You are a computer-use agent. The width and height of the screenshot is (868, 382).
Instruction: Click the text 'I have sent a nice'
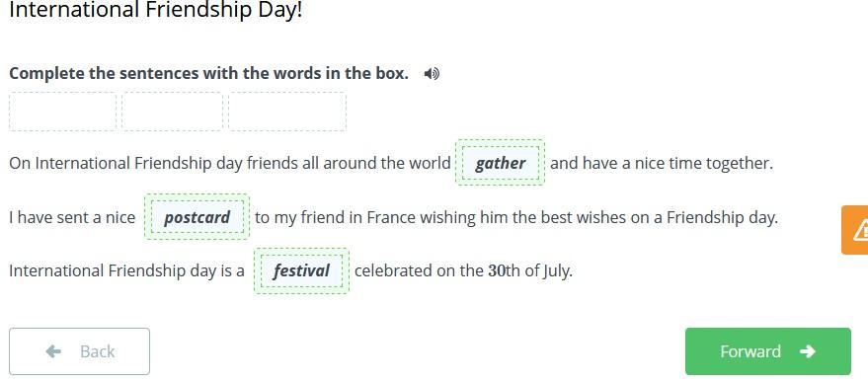click(x=72, y=217)
